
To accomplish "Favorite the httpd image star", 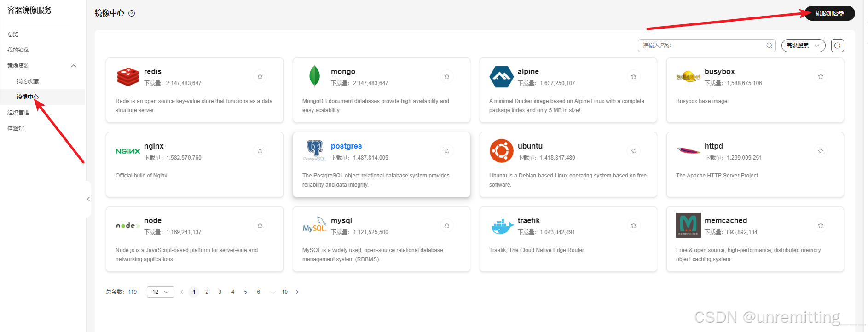I will [821, 151].
